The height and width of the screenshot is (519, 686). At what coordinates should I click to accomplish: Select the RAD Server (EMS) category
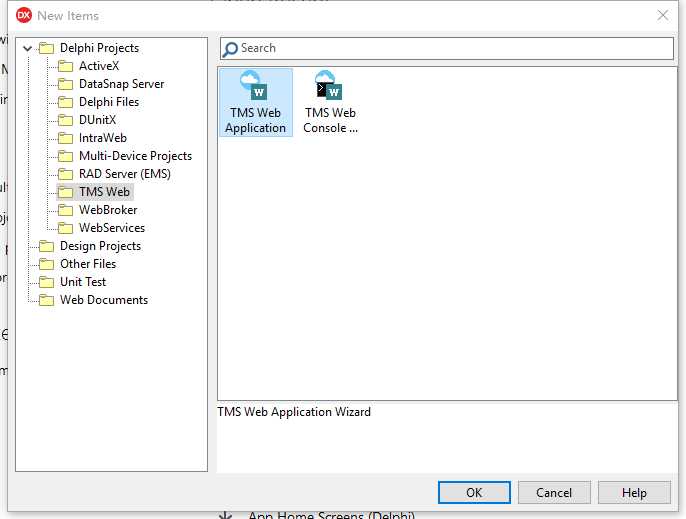125,173
